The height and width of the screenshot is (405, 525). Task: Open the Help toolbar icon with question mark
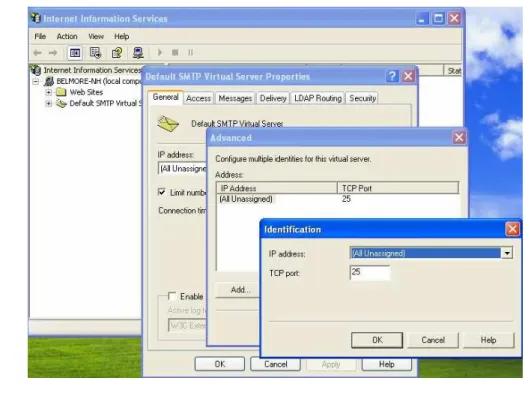pyautogui.click(x=117, y=53)
